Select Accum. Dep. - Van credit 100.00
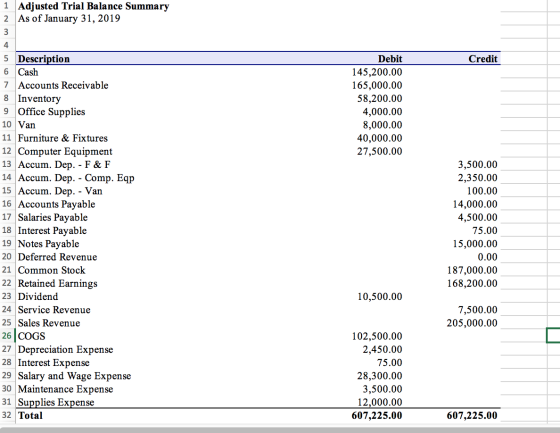Image resolution: width=560 pixels, height=433 pixels. coord(482,191)
